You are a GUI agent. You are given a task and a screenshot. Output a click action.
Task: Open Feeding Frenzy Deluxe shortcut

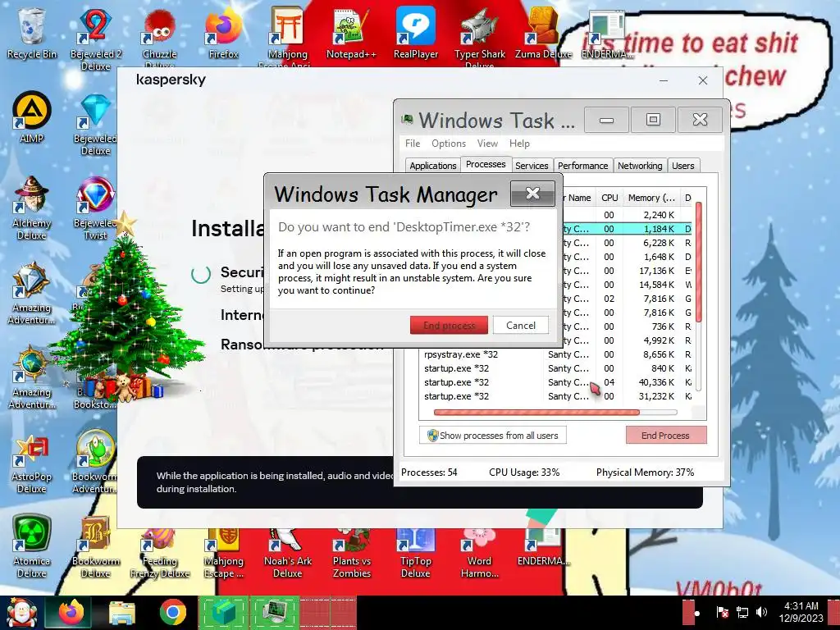(x=160, y=554)
